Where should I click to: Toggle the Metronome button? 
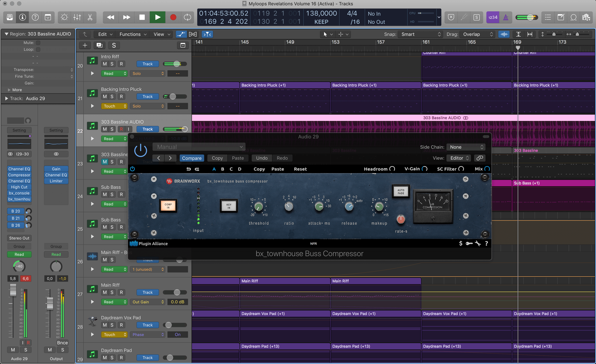tap(506, 17)
